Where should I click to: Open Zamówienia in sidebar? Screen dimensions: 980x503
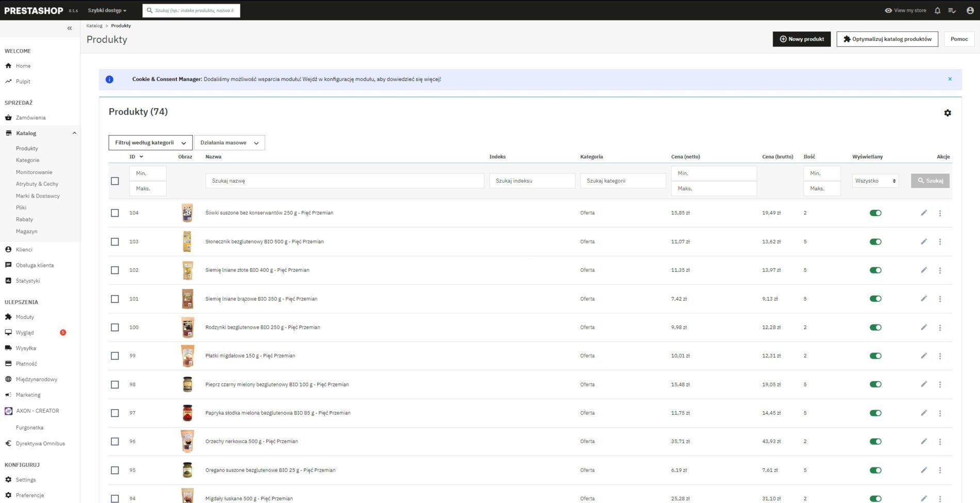pyautogui.click(x=30, y=118)
